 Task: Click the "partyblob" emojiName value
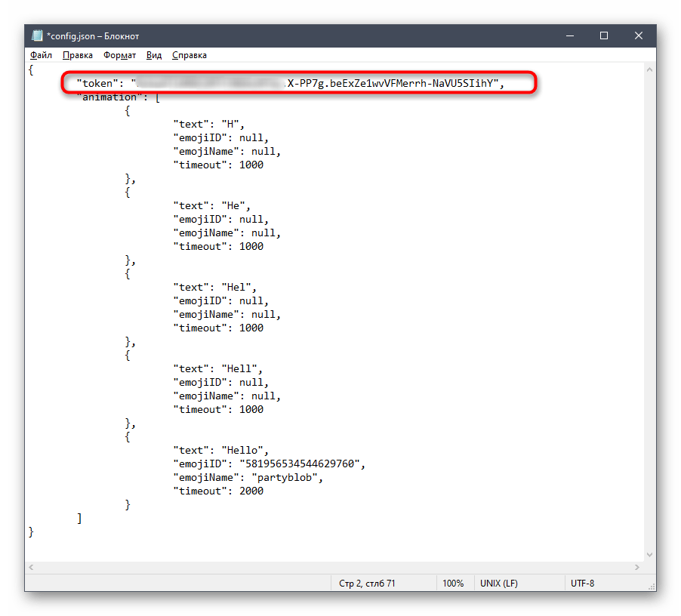click(285, 478)
